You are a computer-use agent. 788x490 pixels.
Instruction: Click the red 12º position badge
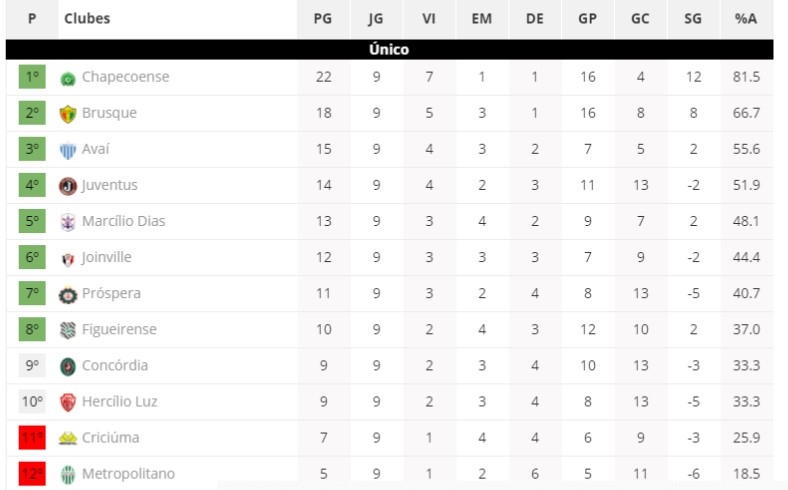[32, 474]
